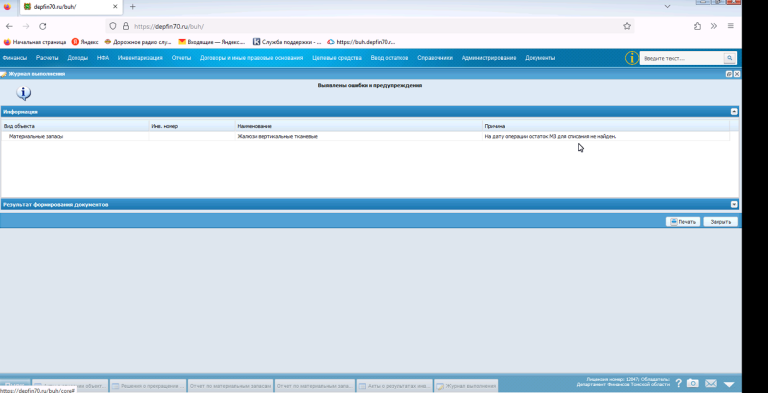Click the yellow information icon near search
768x393 pixels.
point(631,58)
